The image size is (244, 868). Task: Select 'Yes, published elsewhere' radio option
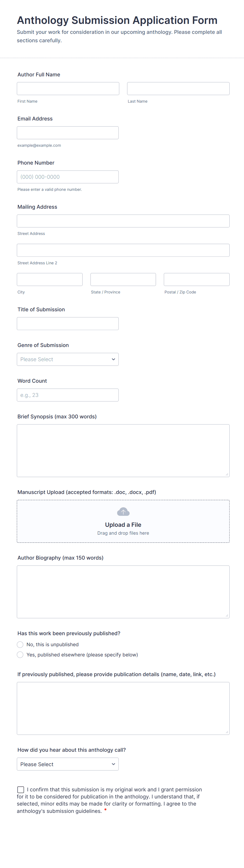[x=20, y=655]
